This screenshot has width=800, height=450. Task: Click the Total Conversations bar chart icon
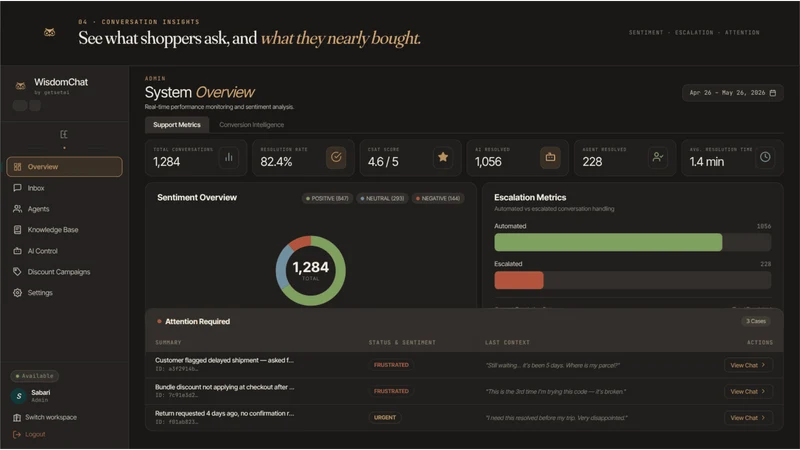[x=229, y=157]
